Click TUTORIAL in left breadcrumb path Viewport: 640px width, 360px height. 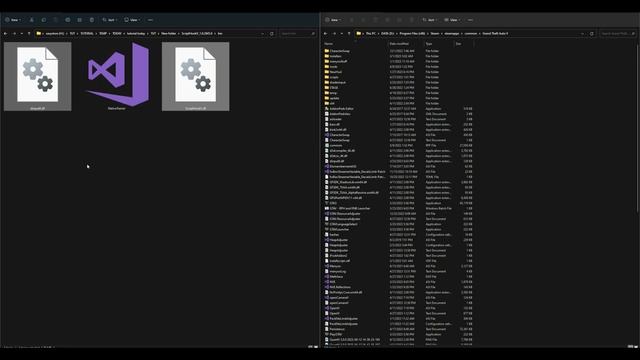click(87, 33)
